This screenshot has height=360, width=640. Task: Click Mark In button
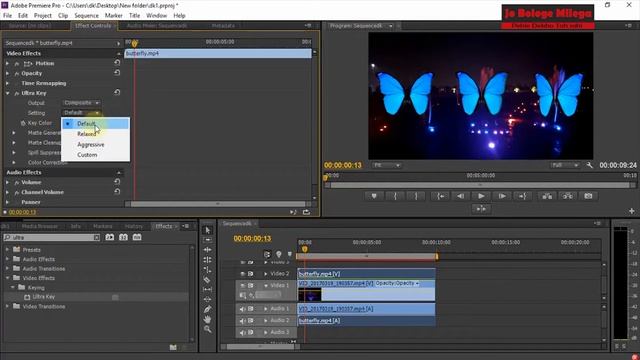[x=395, y=196]
